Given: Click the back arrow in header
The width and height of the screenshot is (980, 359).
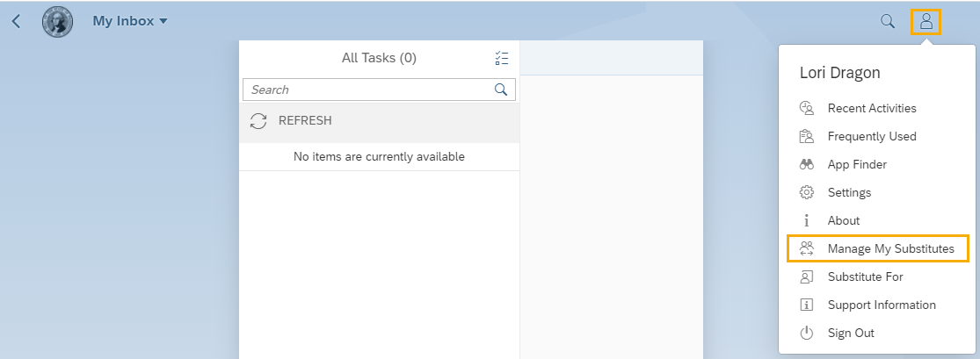Looking at the screenshot, I should (x=16, y=21).
